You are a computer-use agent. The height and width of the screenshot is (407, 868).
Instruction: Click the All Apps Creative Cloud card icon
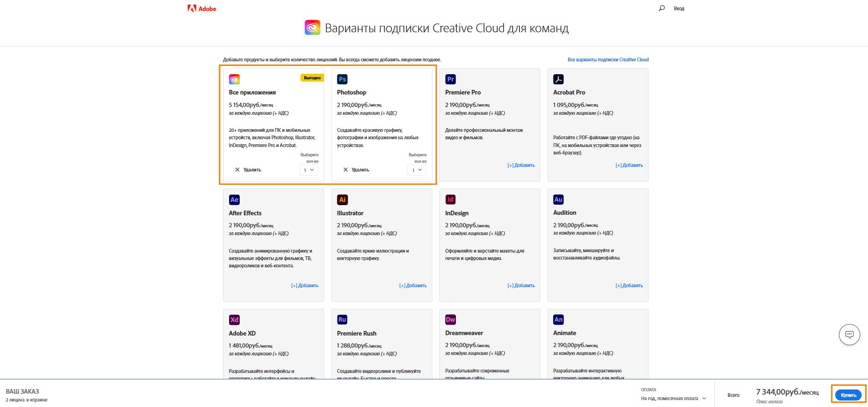[234, 79]
